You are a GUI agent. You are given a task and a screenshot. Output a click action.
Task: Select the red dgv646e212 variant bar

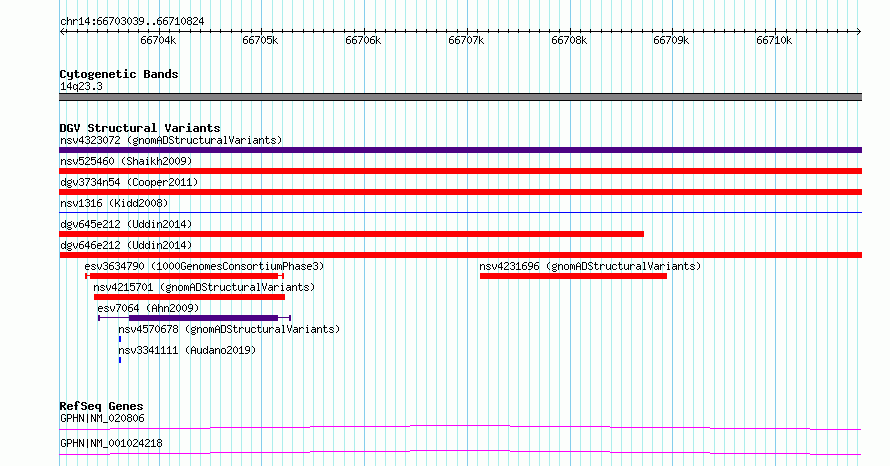(x=460, y=255)
